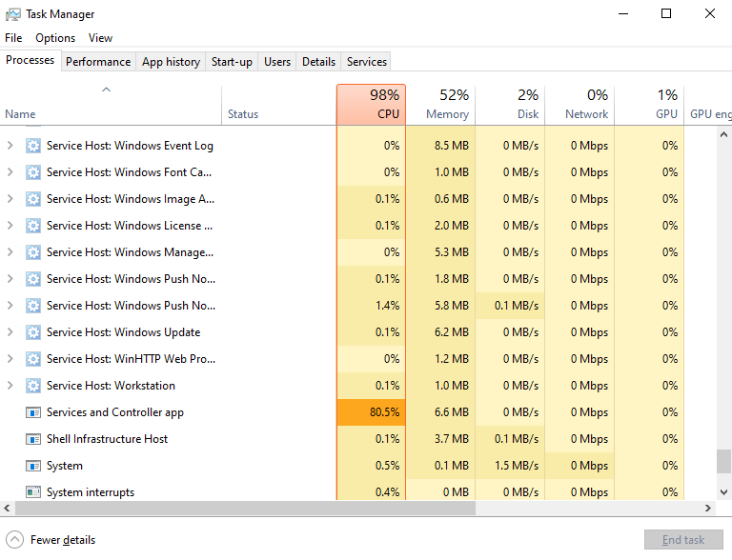
Task: Switch to the Users tab
Action: tap(276, 62)
